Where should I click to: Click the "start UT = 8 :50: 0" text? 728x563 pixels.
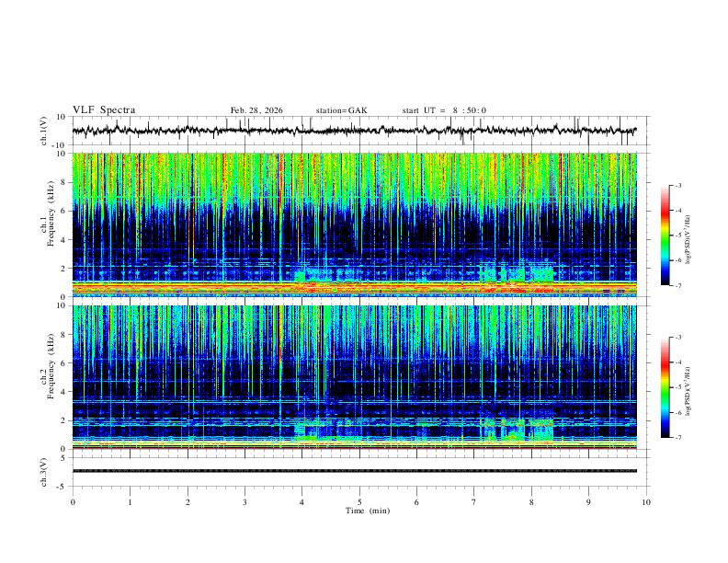[x=444, y=110]
